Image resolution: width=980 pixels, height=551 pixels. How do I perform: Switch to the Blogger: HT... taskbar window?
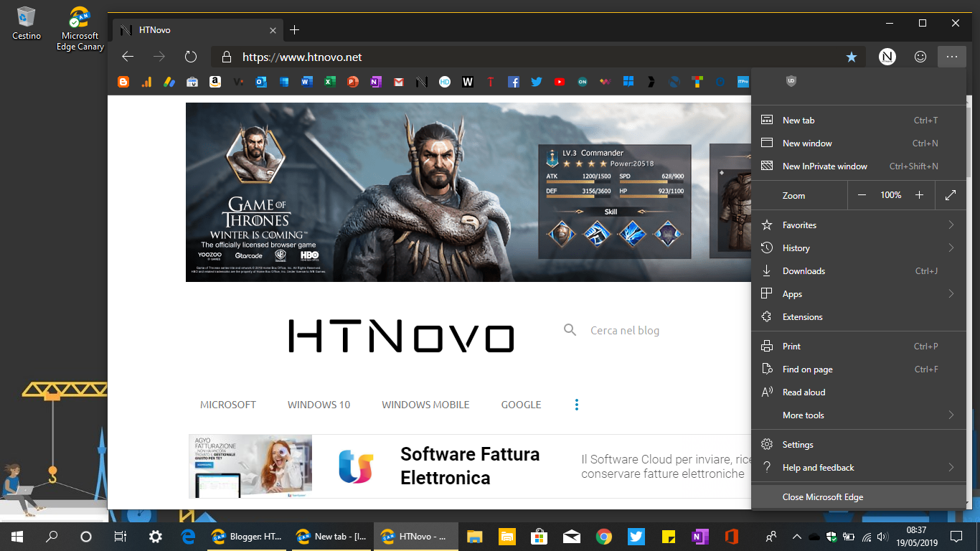click(246, 536)
